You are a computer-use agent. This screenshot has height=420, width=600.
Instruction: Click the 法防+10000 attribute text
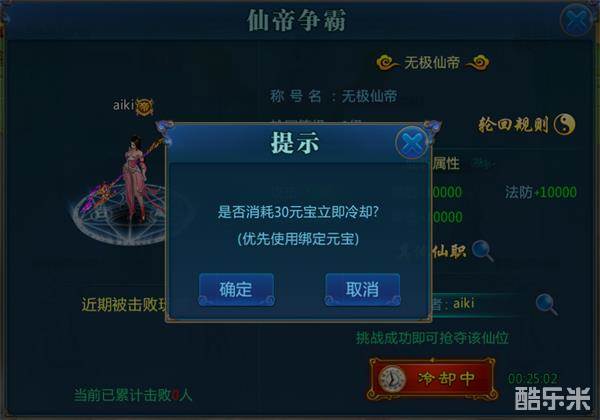[x=541, y=192]
